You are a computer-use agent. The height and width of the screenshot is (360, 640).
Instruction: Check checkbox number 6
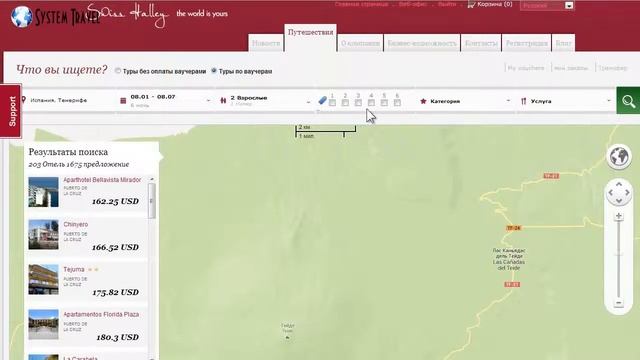pyautogui.click(x=397, y=103)
